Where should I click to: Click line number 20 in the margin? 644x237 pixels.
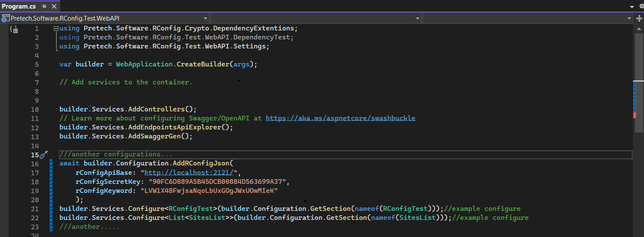tap(34, 200)
